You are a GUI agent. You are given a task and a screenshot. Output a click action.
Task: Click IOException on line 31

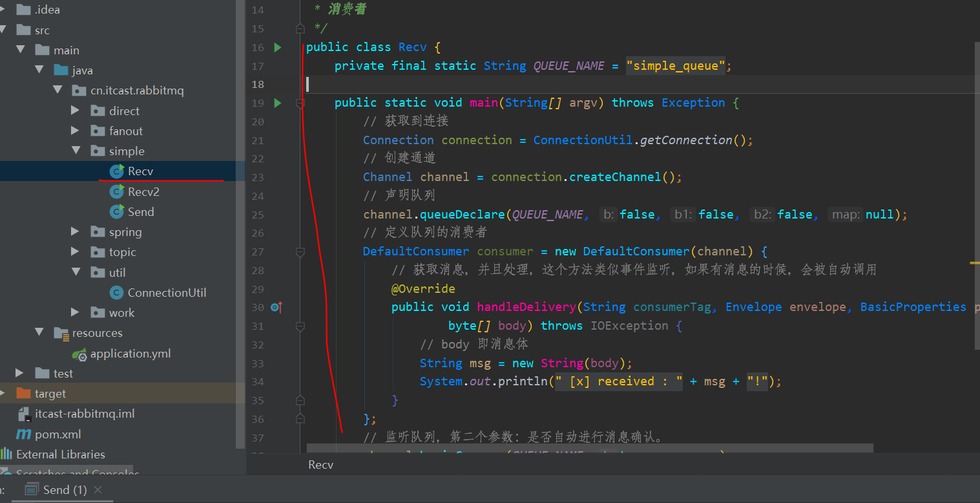pyautogui.click(x=629, y=326)
